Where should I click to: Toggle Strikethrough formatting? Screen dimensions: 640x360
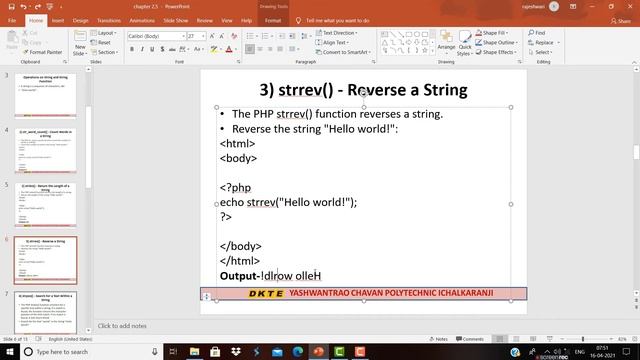click(172, 49)
